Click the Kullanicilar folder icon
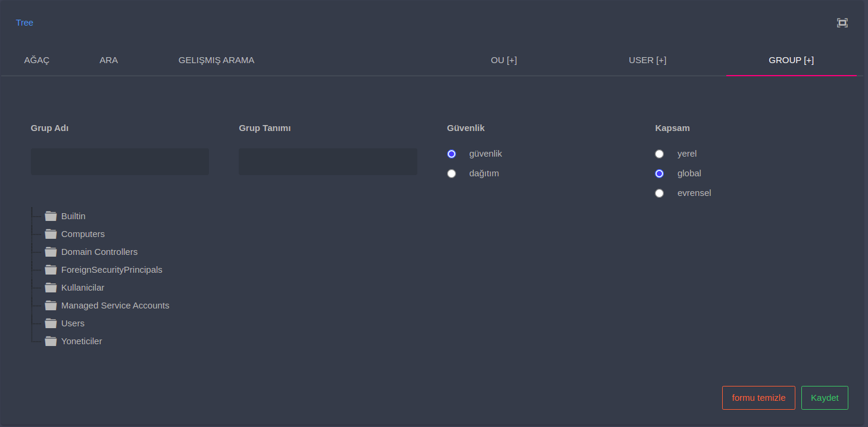The height and width of the screenshot is (427, 868). coord(51,288)
